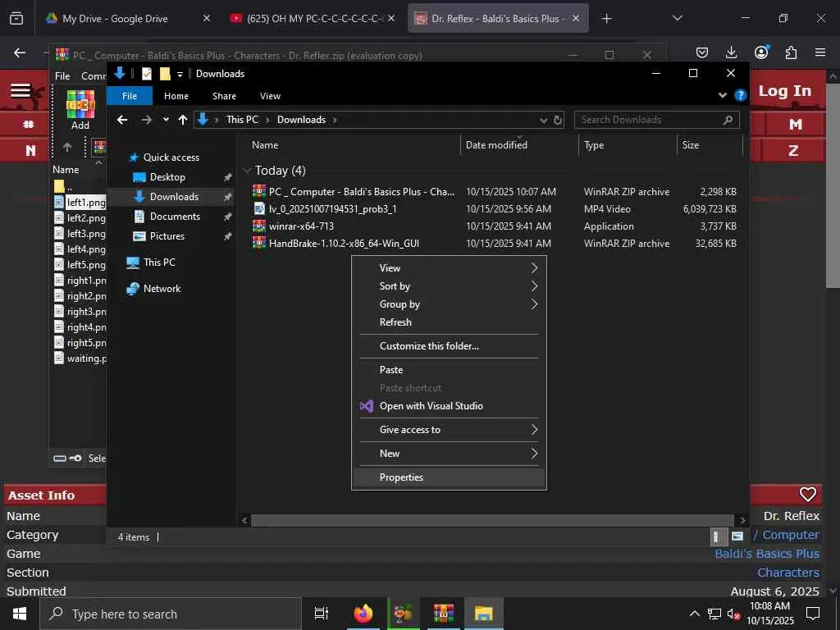Screen dimensions: 840x630
Task: Open the quick access toolbar customize dropdown
Action: pos(180,74)
